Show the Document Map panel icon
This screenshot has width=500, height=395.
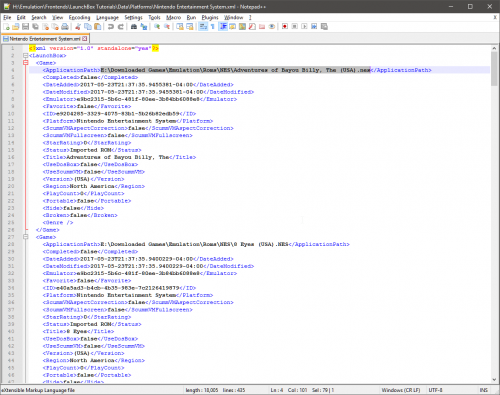point(242,27)
